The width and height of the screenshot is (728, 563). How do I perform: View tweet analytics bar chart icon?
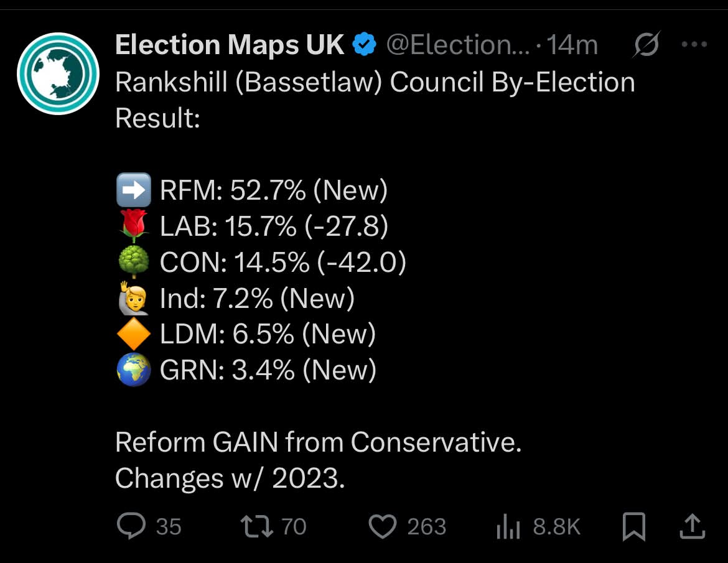tap(508, 527)
